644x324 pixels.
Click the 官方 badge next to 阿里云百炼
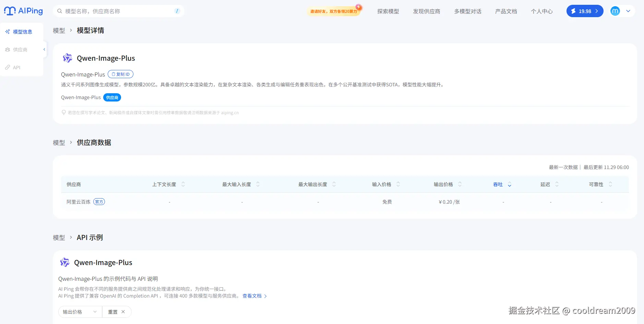99,202
